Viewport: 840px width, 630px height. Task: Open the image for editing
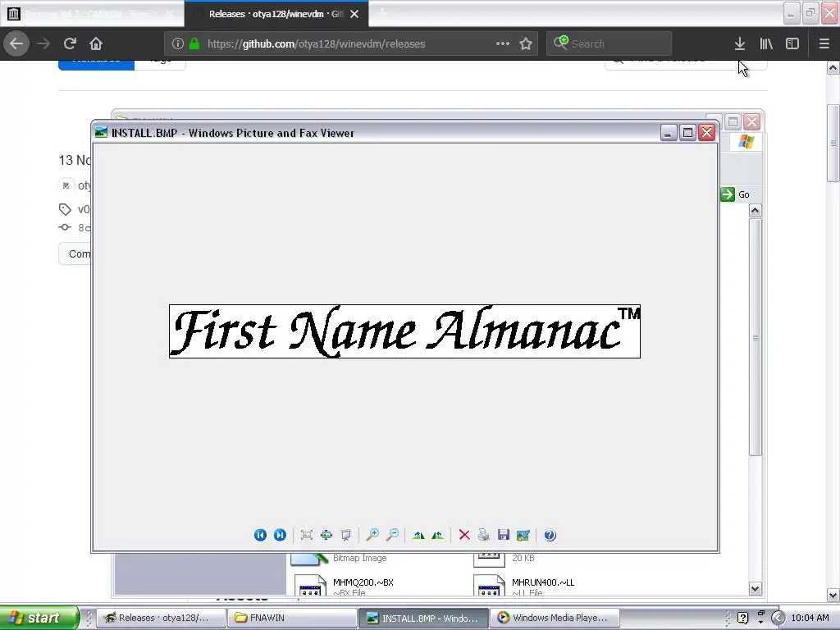(523, 535)
